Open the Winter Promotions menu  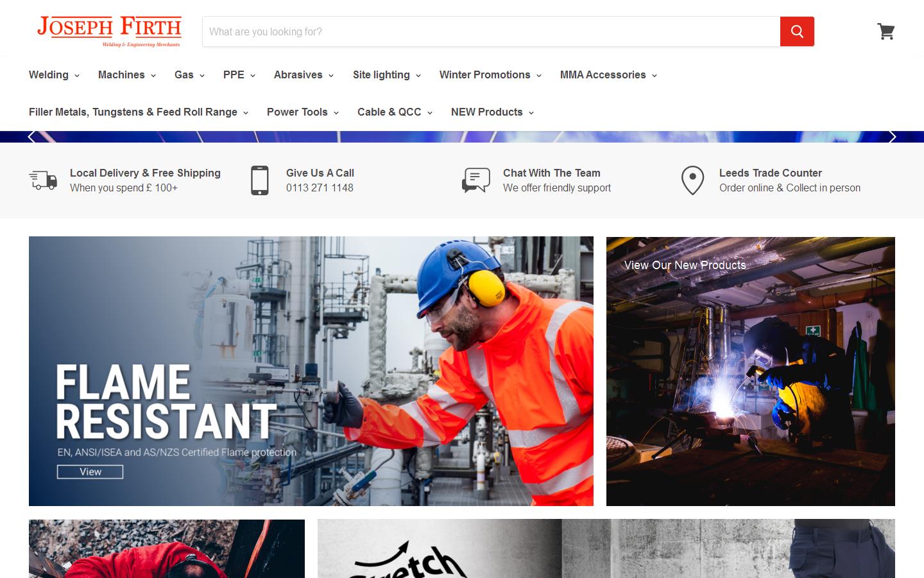[x=490, y=75]
